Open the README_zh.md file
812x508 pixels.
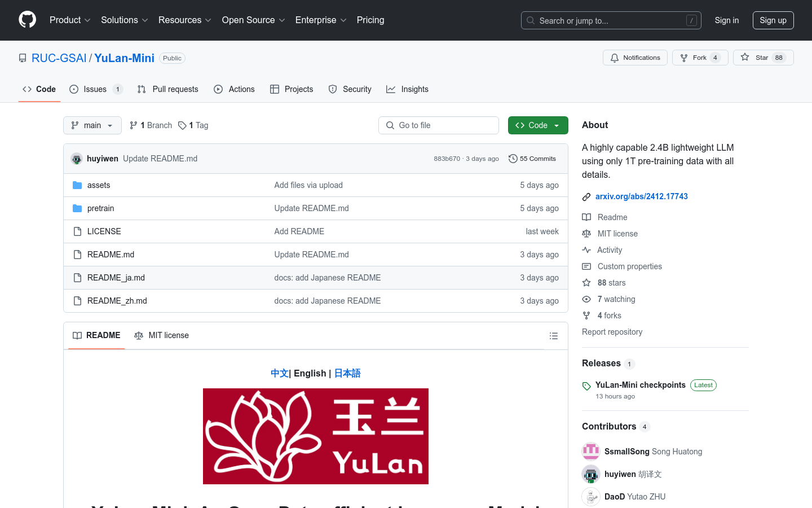[x=117, y=301]
